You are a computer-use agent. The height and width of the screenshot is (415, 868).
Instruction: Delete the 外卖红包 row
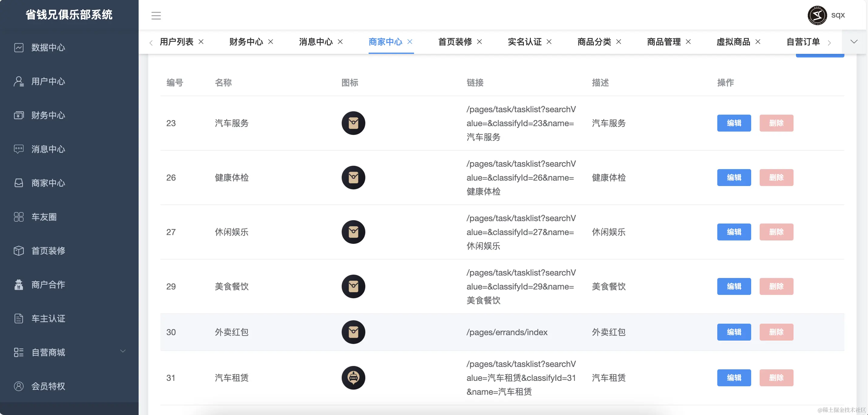pos(776,332)
